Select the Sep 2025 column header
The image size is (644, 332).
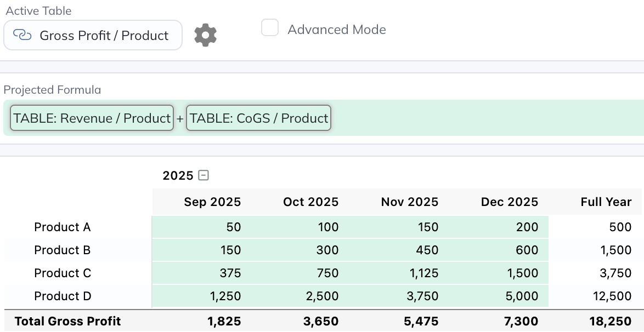coord(212,202)
